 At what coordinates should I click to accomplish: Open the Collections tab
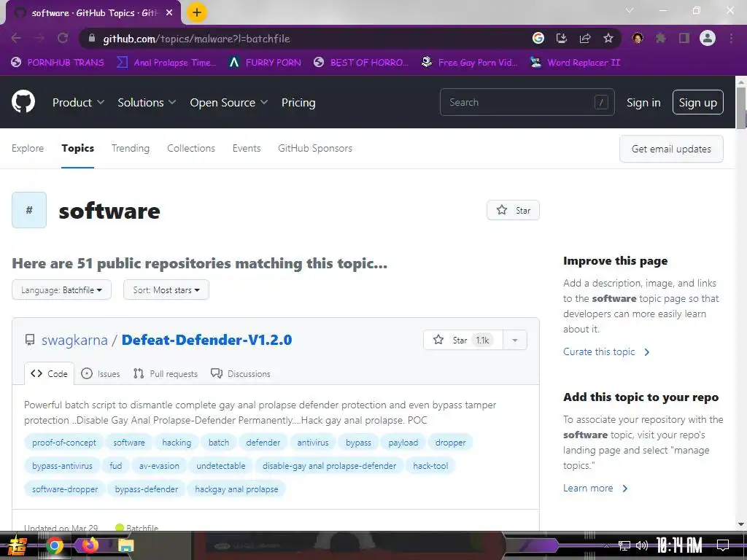pyautogui.click(x=191, y=148)
